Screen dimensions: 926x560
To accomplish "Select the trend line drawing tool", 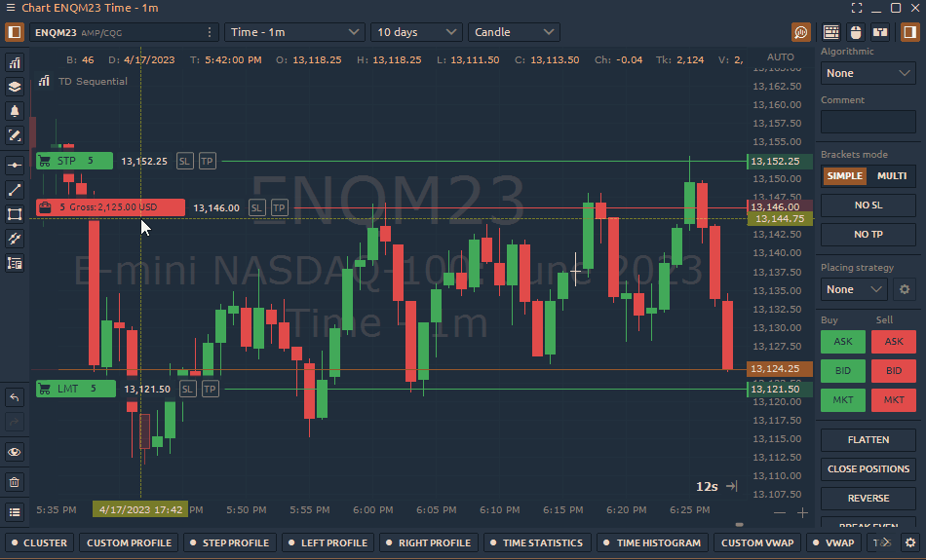I will click(15, 190).
